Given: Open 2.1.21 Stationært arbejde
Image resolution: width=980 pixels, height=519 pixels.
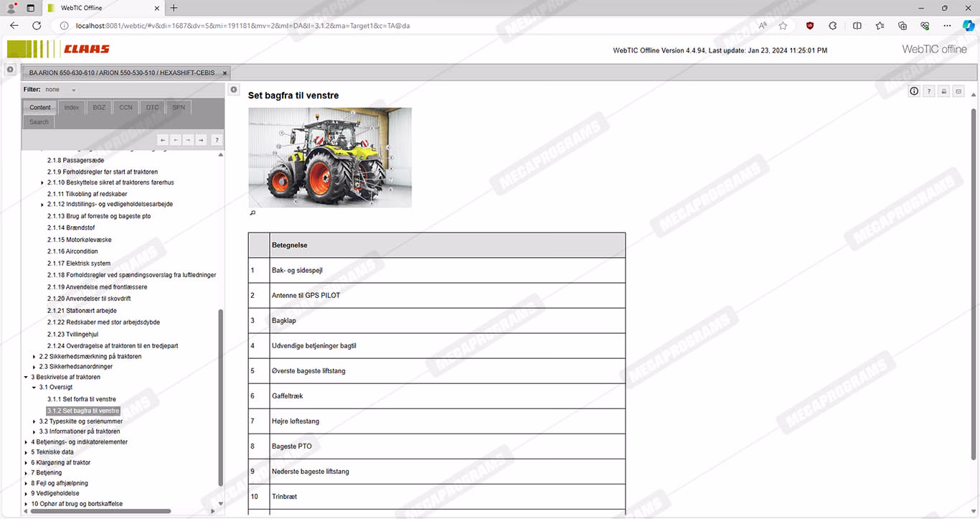Looking at the screenshot, I should point(82,311).
